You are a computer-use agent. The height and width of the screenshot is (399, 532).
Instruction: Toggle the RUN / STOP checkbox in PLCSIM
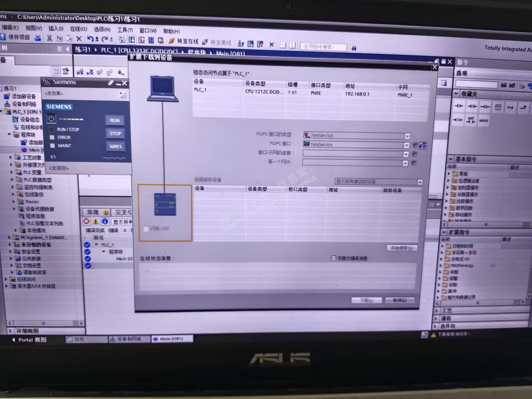pyautogui.click(x=52, y=129)
